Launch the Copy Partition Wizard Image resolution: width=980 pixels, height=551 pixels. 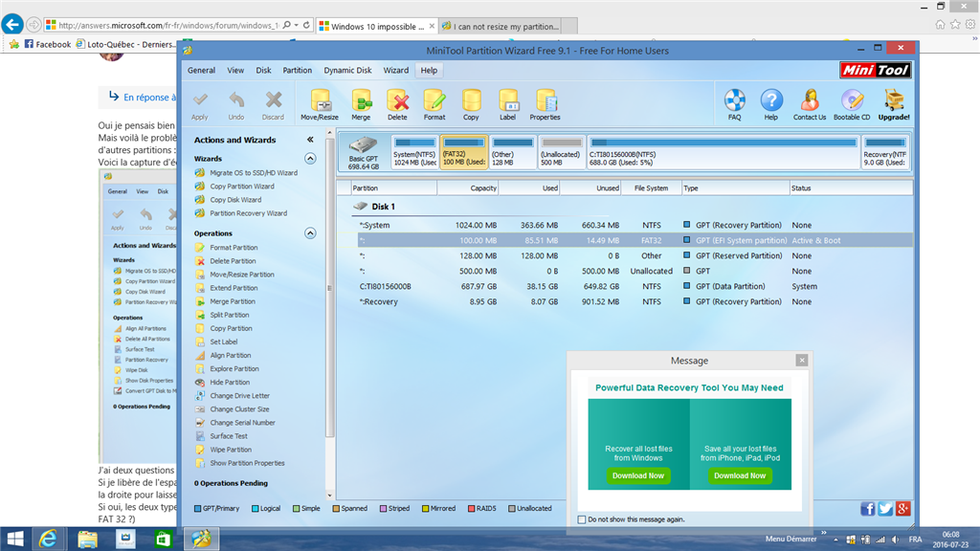coord(235,187)
